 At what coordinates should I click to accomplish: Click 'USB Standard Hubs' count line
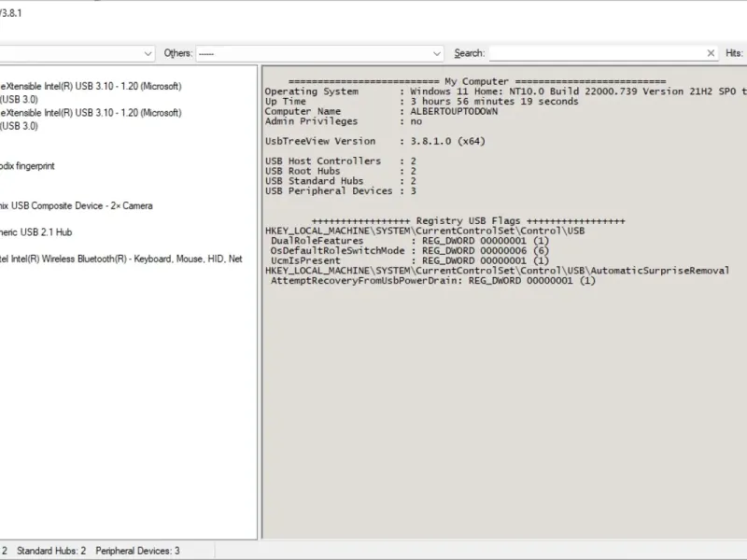(x=341, y=181)
